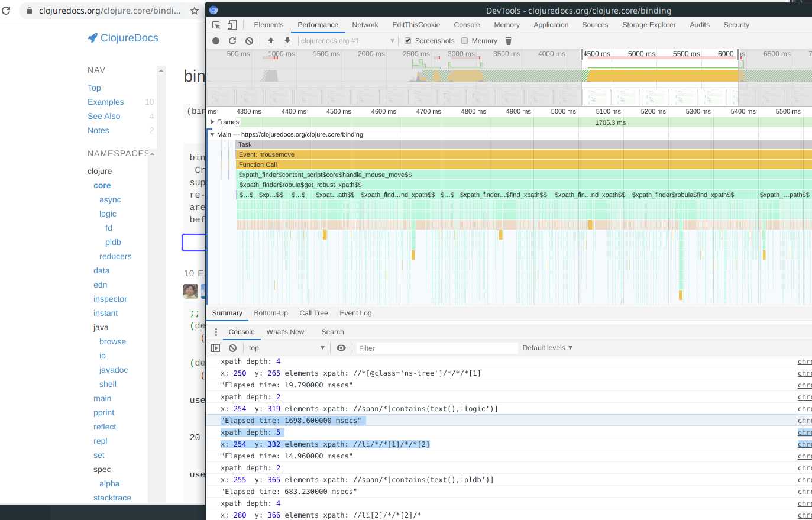Load a saved profile with upload icon
This screenshot has height=520, width=812.
pos(271,41)
